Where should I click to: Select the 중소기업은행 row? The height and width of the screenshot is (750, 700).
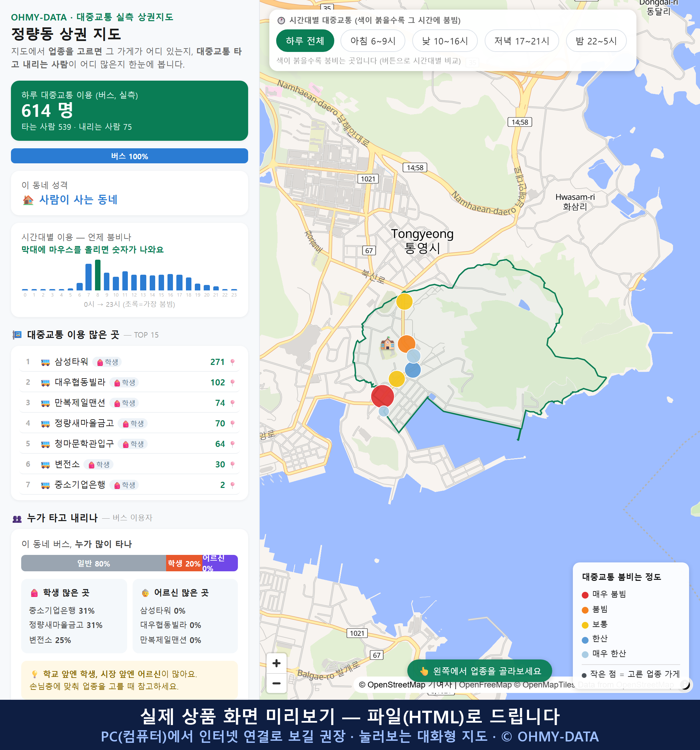(x=130, y=485)
